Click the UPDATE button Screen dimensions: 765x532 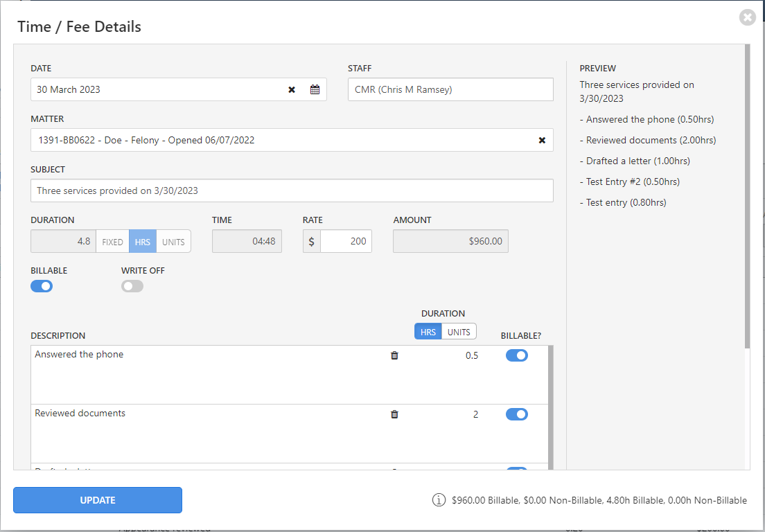(97, 499)
